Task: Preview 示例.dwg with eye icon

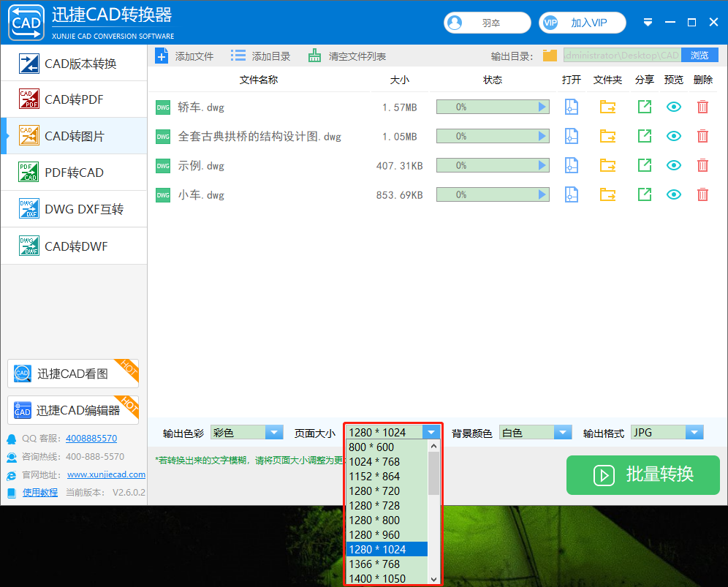Action: (x=674, y=166)
